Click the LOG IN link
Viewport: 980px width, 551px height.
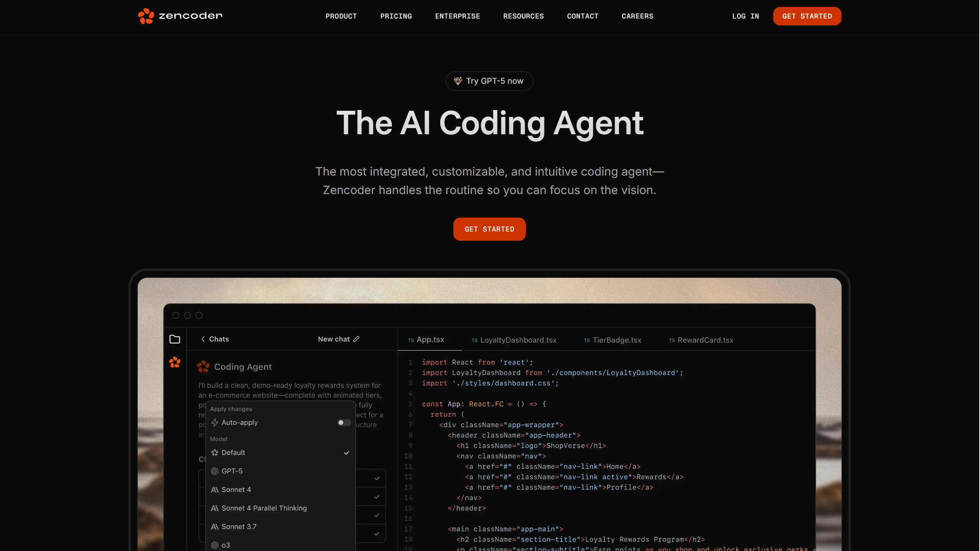tap(745, 16)
